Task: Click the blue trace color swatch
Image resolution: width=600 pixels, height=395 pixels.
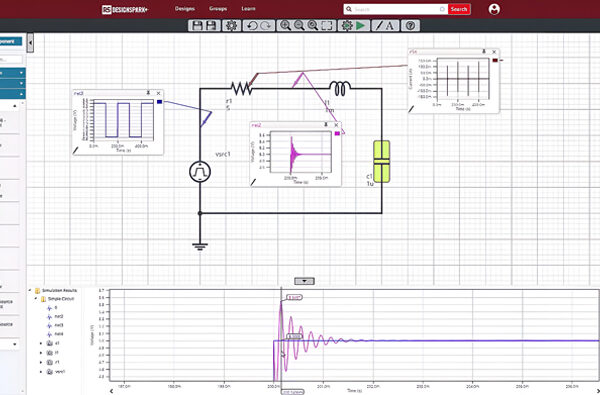Action: point(160,102)
